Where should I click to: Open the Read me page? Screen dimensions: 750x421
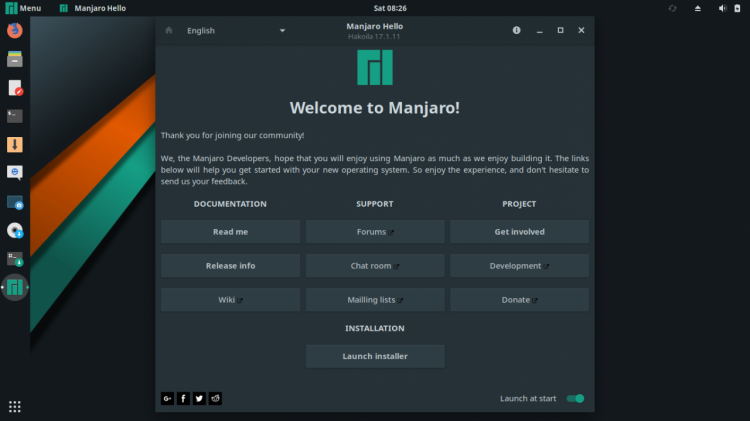coord(231,232)
